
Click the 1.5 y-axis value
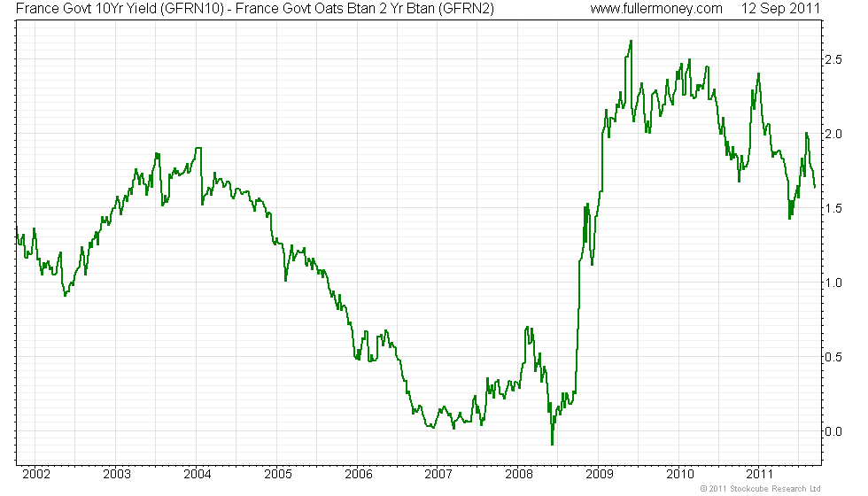[x=833, y=209]
